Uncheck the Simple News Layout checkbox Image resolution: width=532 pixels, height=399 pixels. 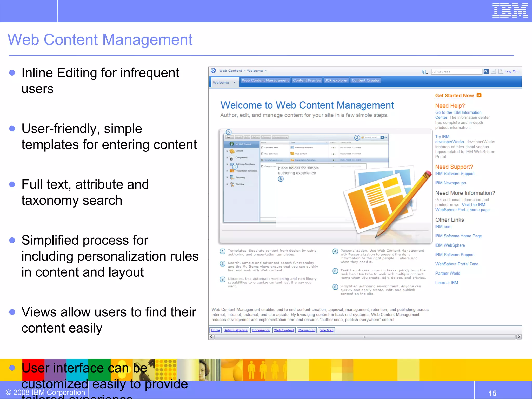click(262, 160)
